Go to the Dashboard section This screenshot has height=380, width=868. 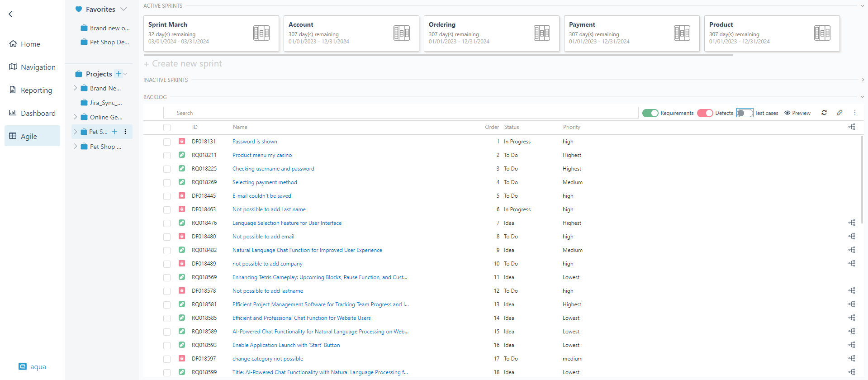(38, 113)
